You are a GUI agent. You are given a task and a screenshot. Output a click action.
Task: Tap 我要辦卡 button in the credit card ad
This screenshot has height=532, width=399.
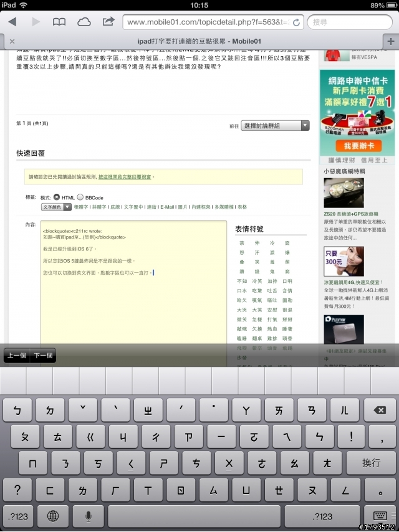(358, 146)
